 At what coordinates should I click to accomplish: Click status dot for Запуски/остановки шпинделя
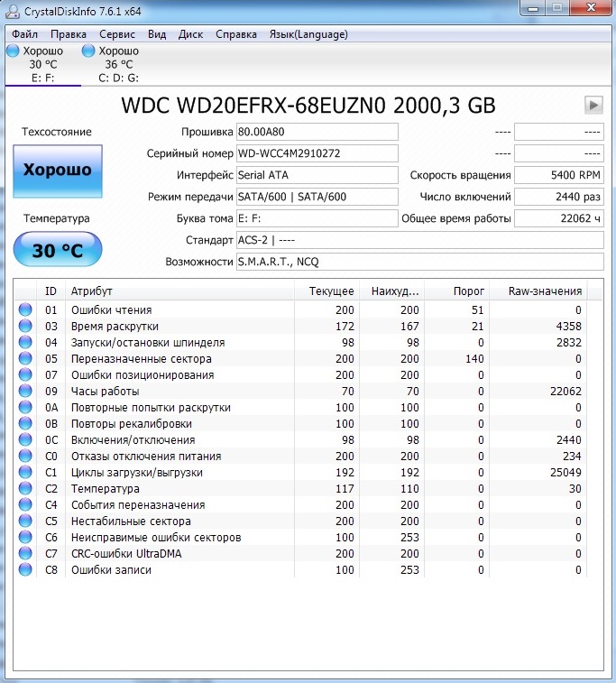(25, 342)
